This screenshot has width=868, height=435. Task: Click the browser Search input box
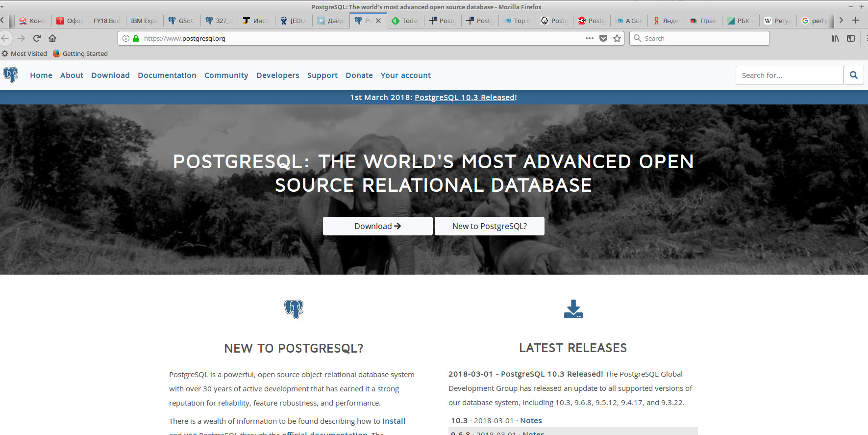[x=699, y=38]
